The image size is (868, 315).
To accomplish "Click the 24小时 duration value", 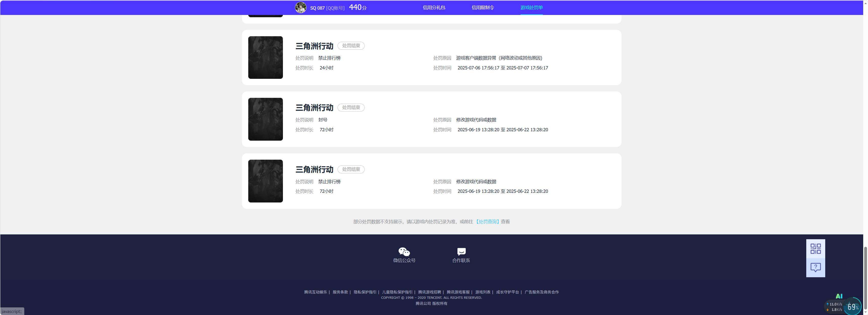I will (x=326, y=68).
